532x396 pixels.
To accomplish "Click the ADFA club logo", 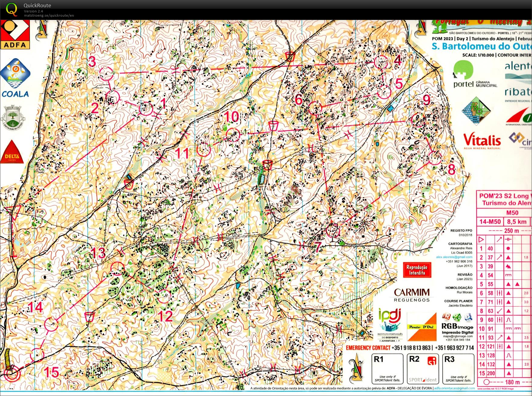I will [x=15, y=35].
